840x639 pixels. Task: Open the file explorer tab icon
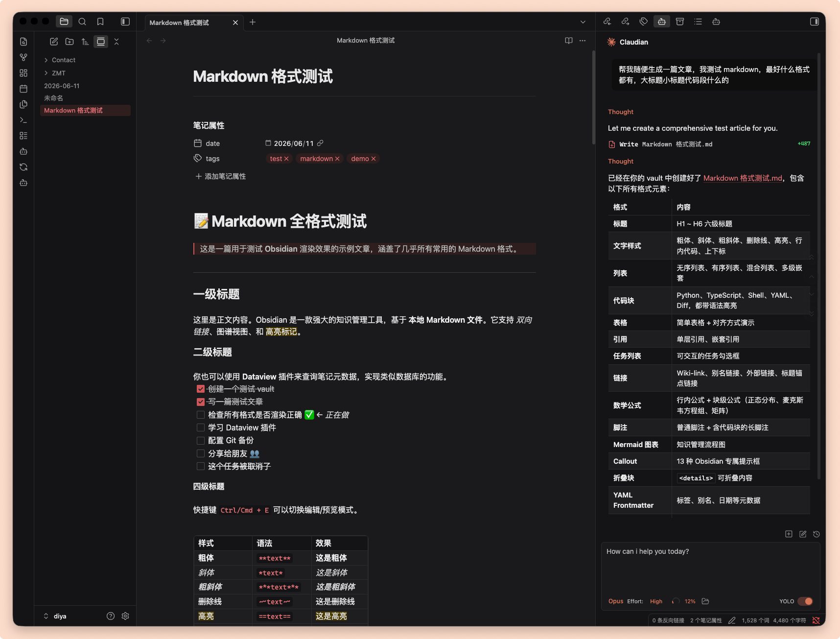click(64, 22)
